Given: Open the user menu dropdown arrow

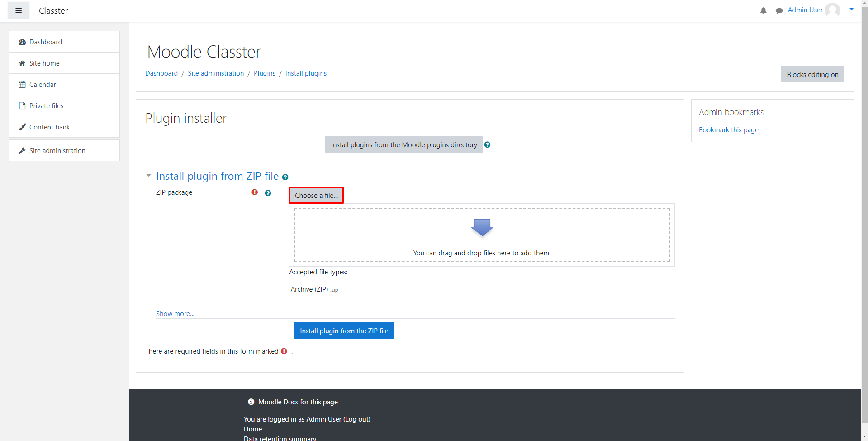Looking at the screenshot, I should [851, 9].
